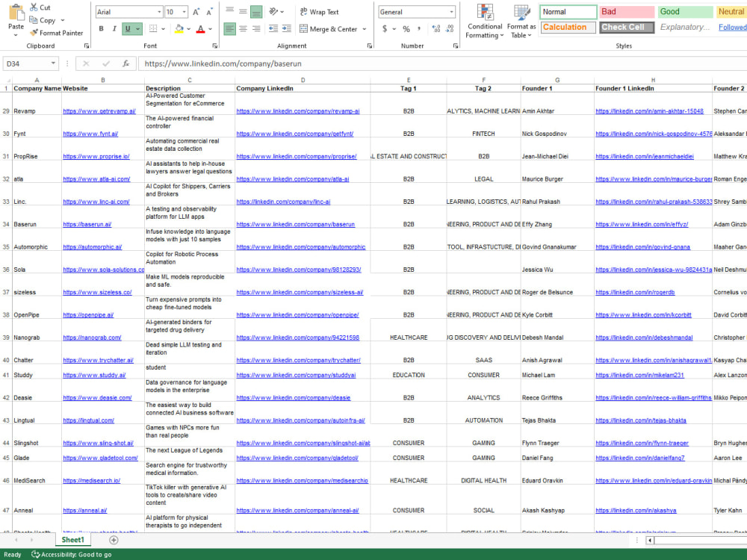The image size is (747, 560).
Task: Click the Paste clipboard icon
Action: coord(16,13)
